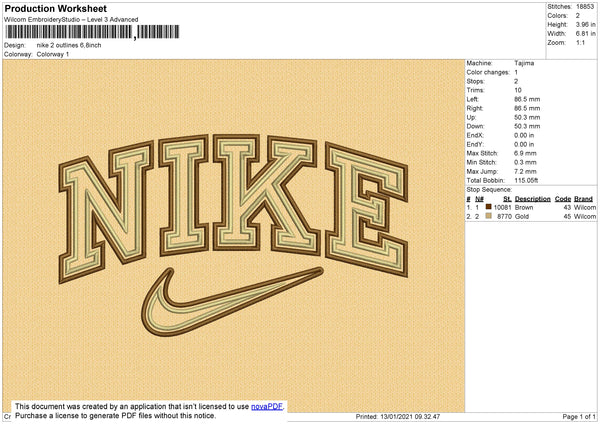Click the barcode under the worksheet header
Viewport: 600px width, 424px height.
(x=91, y=32)
